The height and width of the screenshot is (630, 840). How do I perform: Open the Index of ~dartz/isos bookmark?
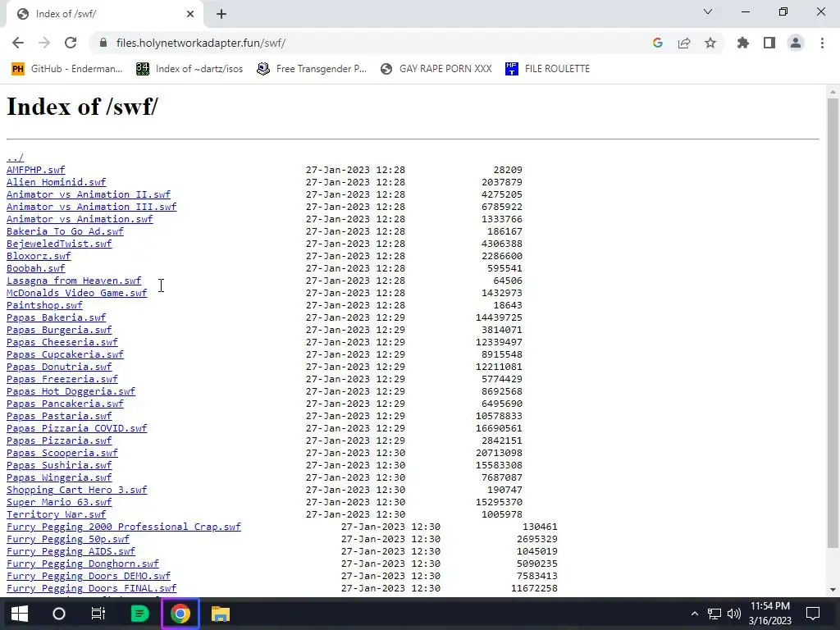click(189, 69)
